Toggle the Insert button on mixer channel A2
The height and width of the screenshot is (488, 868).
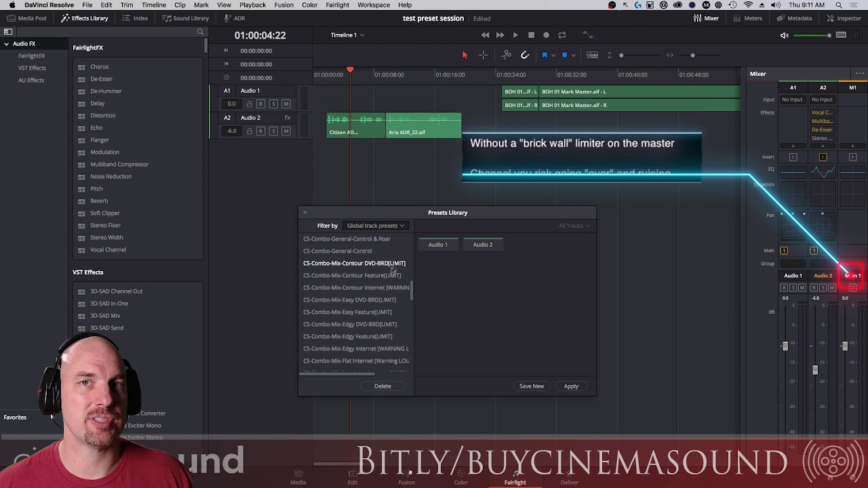(x=823, y=157)
